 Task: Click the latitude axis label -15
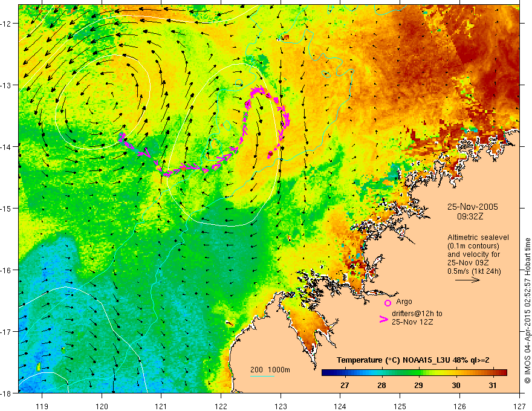pyautogui.click(x=6, y=208)
